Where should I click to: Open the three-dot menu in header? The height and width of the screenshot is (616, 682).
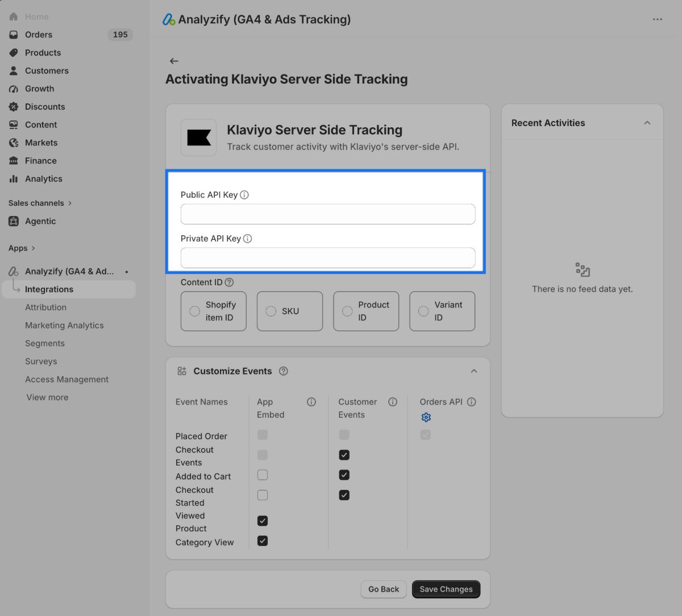(x=658, y=19)
